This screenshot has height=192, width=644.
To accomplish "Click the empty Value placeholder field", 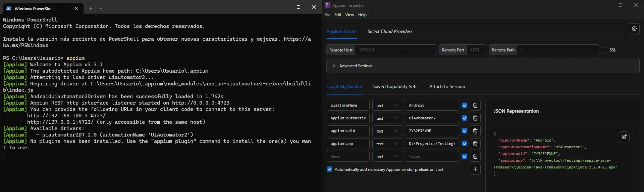I will click(x=432, y=156).
